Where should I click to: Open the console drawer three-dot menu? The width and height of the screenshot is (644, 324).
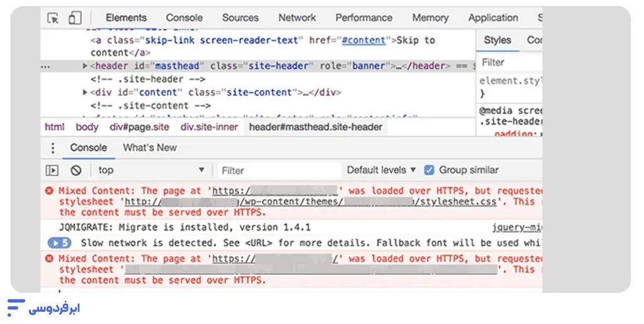53,148
